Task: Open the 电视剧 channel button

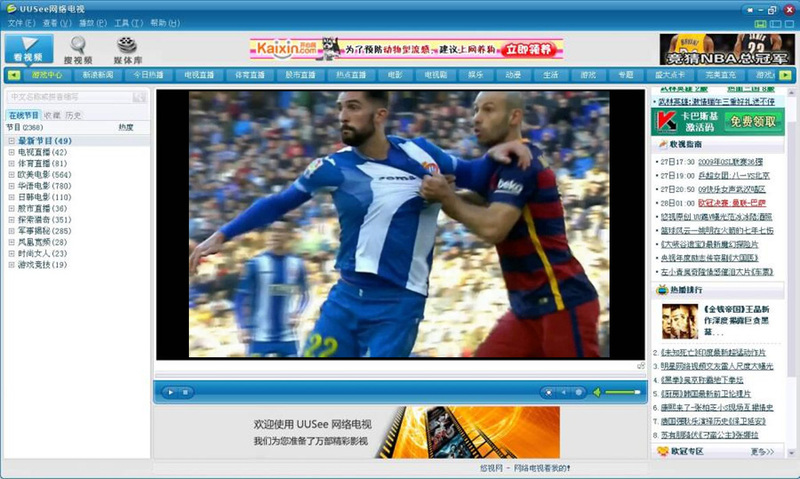Action: [x=435, y=75]
